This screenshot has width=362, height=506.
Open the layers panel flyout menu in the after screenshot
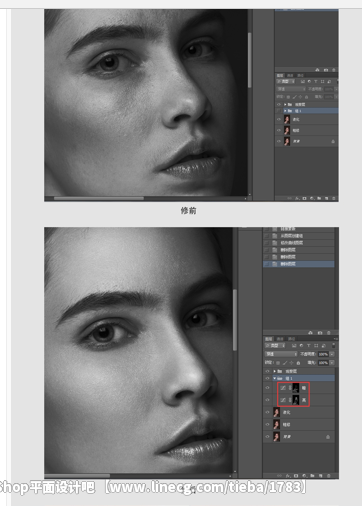[x=336, y=339]
